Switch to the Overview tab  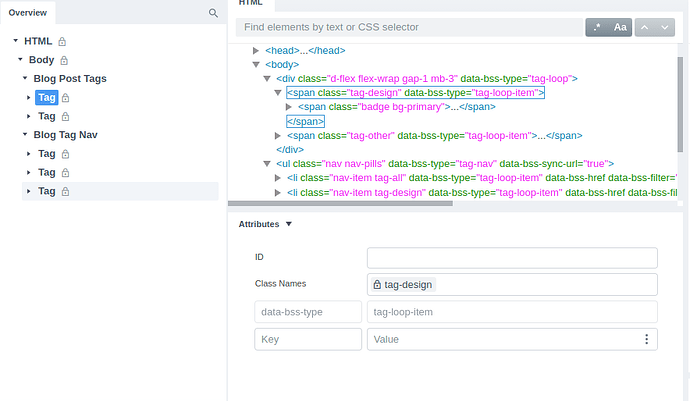pos(28,12)
